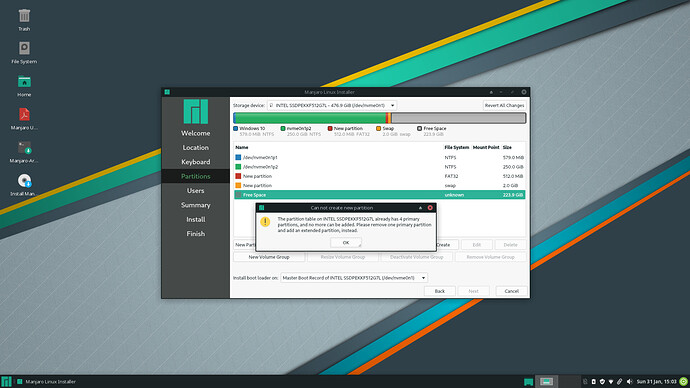The width and height of the screenshot is (690, 388).
Task: Click the Mount Point column header
Action: 486,147
